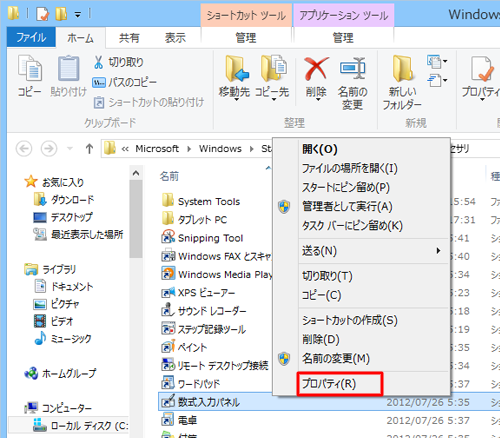
Task: Open the New item dropdown in ribbon
Action: coord(437,61)
